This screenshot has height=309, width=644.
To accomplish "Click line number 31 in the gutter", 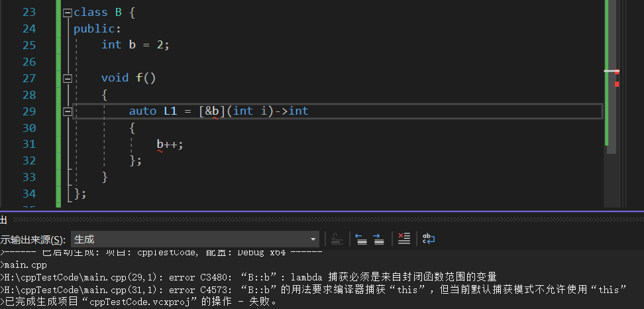I will [x=28, y=144].
